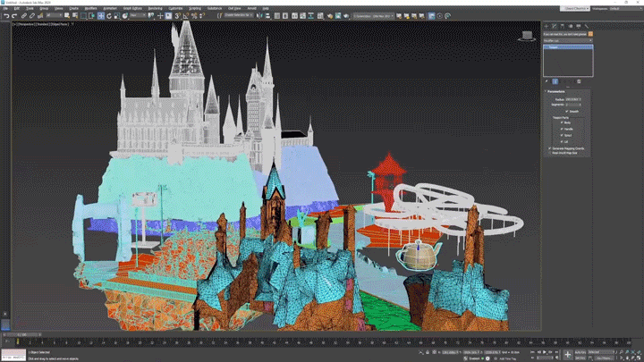
Task: Select the Rotate transform tool
Action: 108,15
